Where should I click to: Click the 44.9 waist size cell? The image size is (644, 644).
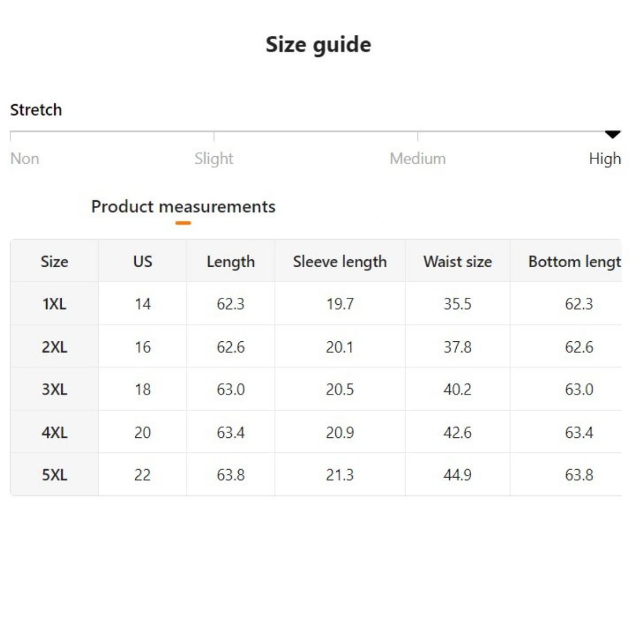[457, 475]
